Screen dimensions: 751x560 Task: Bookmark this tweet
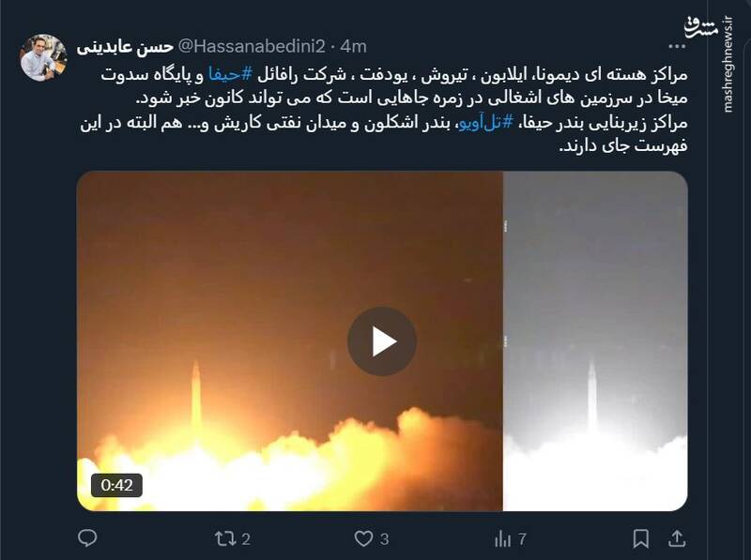point(640,539)
